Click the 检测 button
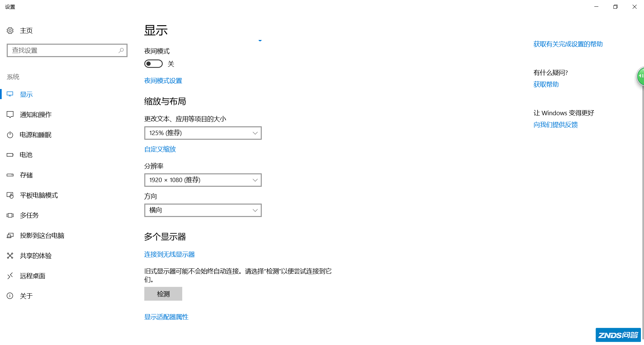The height and width of the screenshot is (345, 644). coord(163,294)
